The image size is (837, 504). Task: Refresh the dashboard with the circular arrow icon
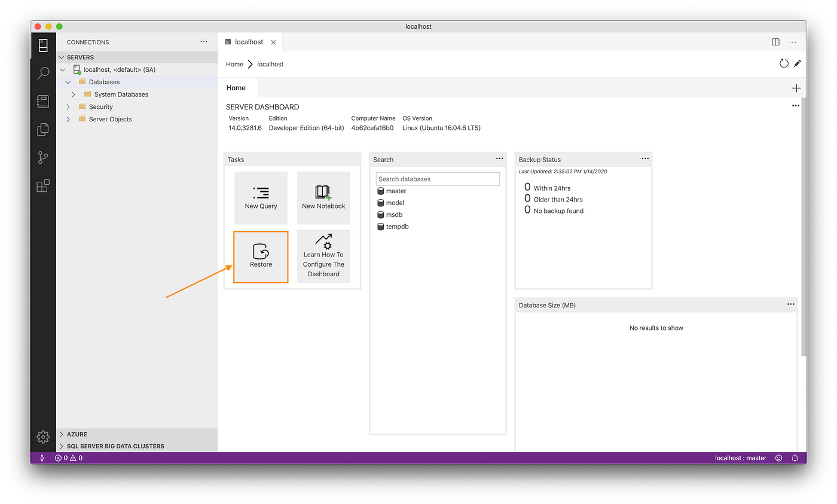pyautogui.click(x=784, y=63)
